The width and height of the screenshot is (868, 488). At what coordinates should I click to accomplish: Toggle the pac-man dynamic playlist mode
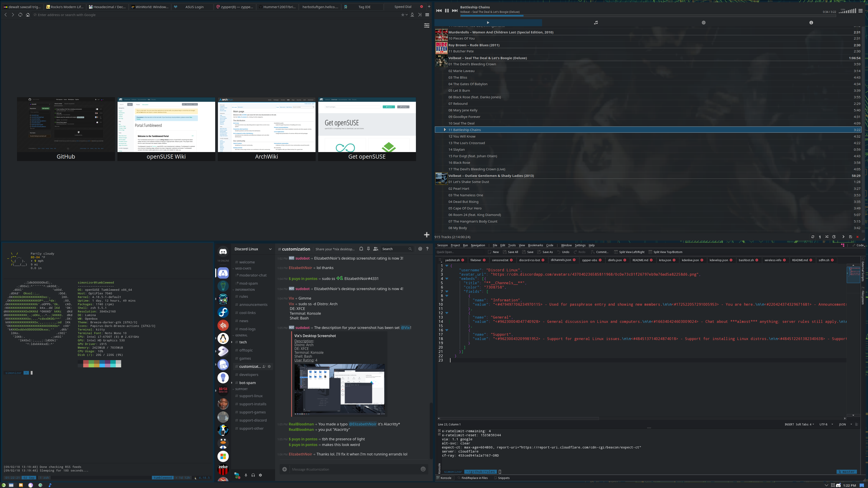834,237
